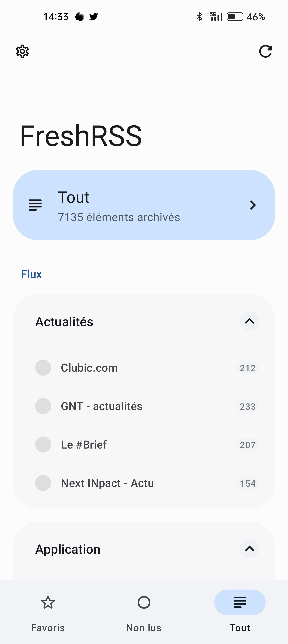Tap the Twitter notification icon in status bar
The height and width of the screenshot is (644, 288).
93,17
